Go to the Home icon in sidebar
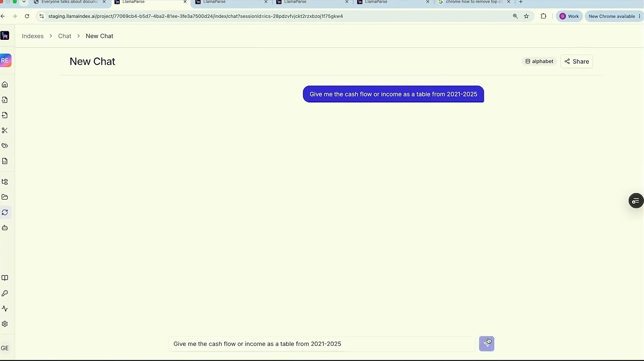Screen dimensions: 644x361 point(5,85)
